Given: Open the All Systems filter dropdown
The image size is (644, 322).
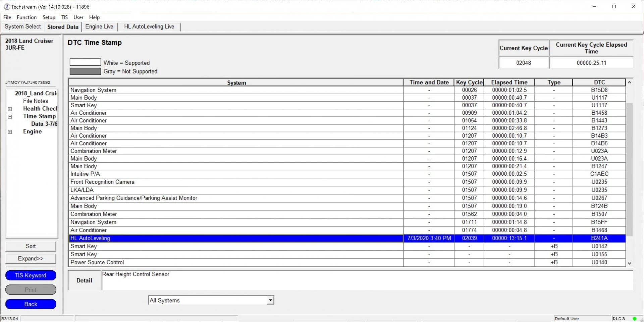Looking at the screenshot, I should (270, 300).
